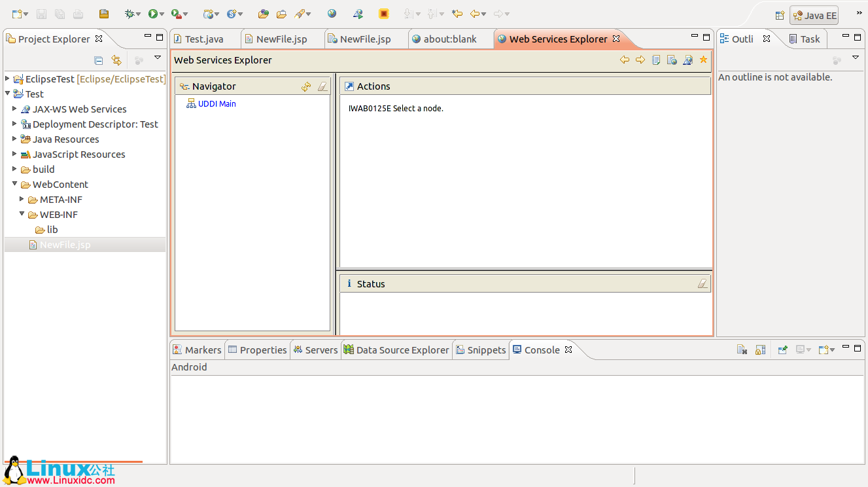
Task: Collapse the WEB-INF folder
Action: [22, 214]
